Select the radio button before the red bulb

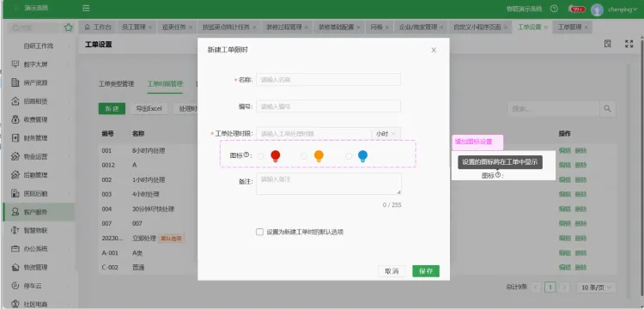tap(260, 156)
